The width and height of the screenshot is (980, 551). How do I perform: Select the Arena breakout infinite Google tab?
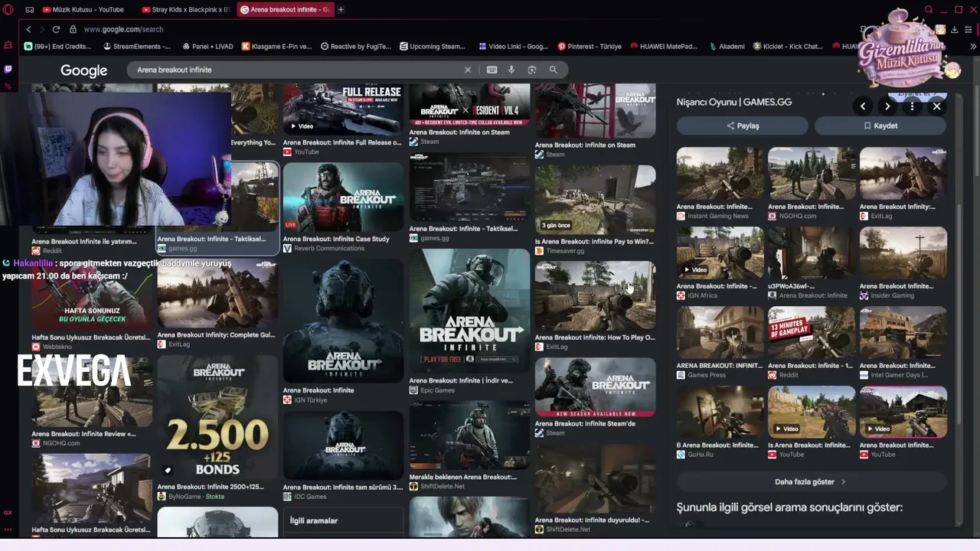(x=285, y=10)
